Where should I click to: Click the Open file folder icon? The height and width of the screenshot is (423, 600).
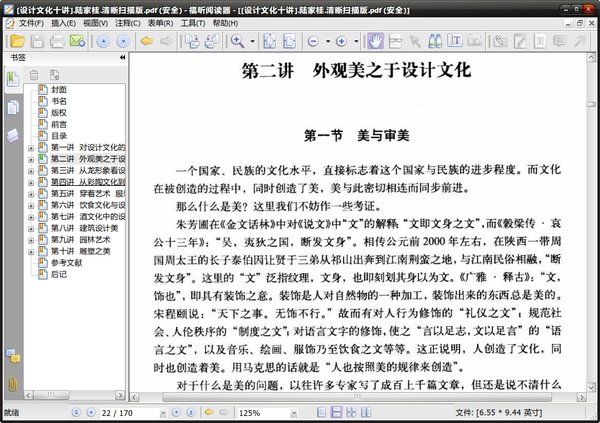click(17, 41)
